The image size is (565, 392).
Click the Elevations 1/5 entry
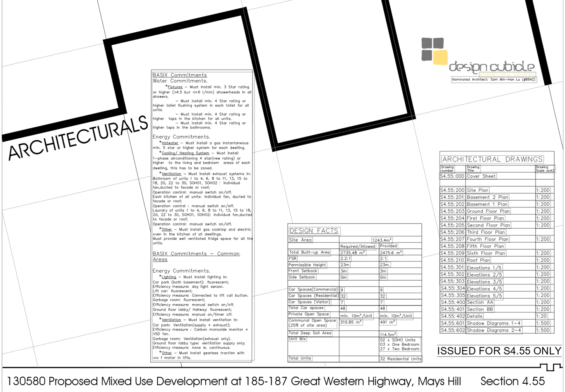pyautogui.click(x=484, y=268)
